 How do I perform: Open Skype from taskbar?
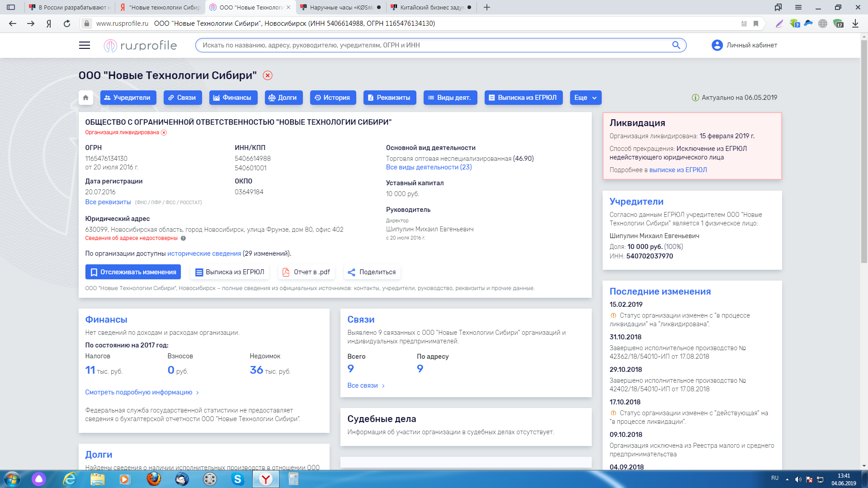click(238, 479)
